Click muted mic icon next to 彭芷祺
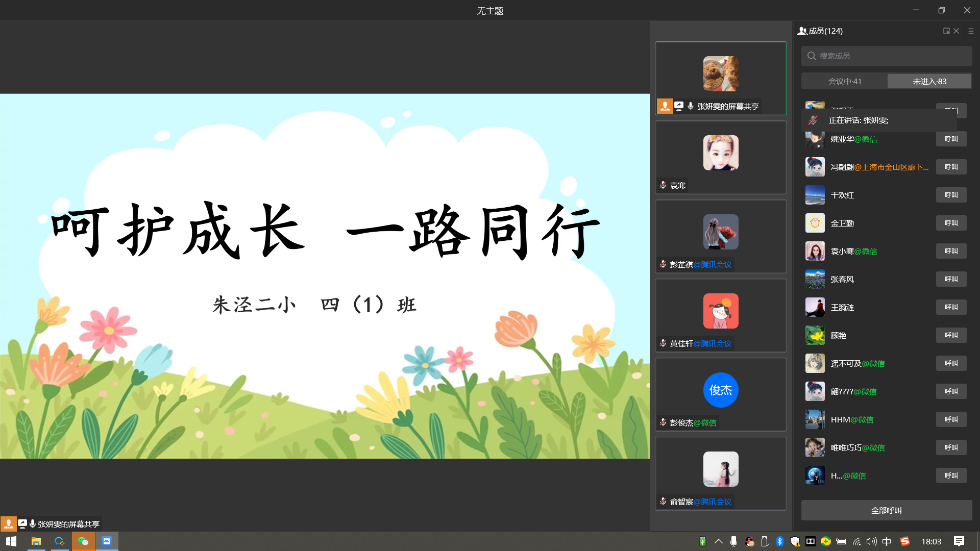The height and width of the screenshot is (551, 980). (x=663, y=264)
